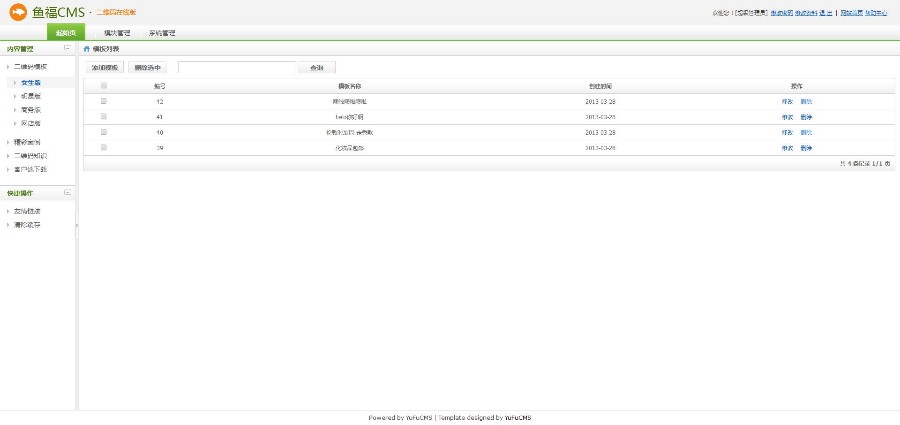900x425 pixels.
Task: Click the ID cell "42"
Action: tap(160, 102)
